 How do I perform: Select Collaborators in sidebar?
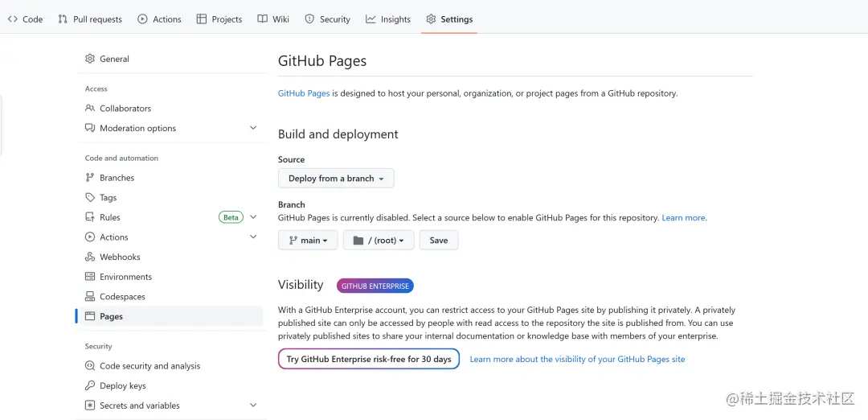click(172, 108)
